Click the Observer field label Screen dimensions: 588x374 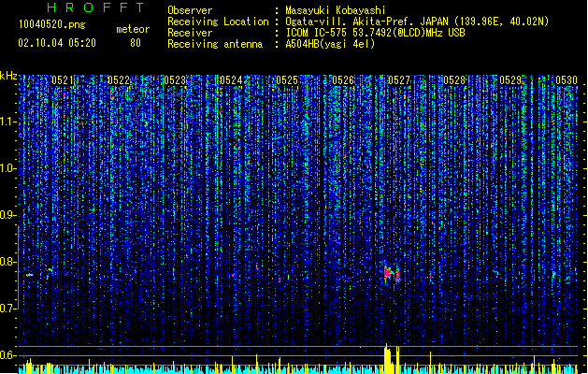pyautogui.click(x=190, y=10)
